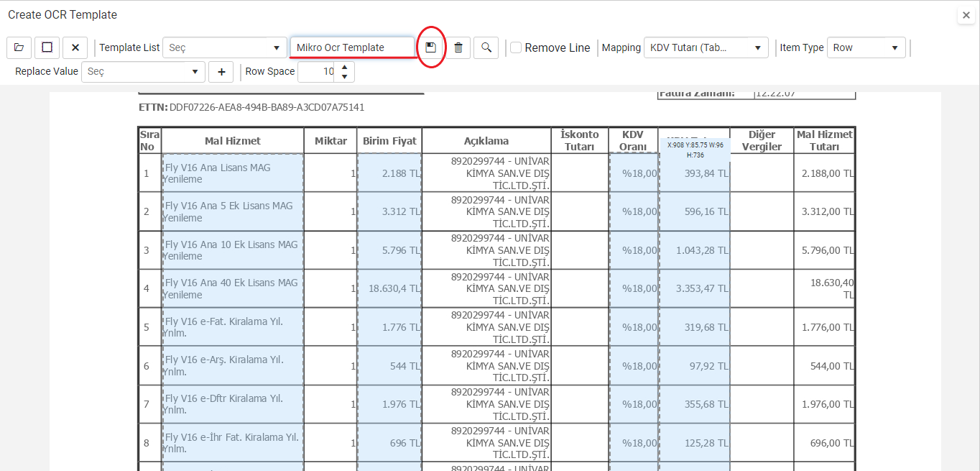
Task: Click the Açıklama column header
Action: point(486,141)
